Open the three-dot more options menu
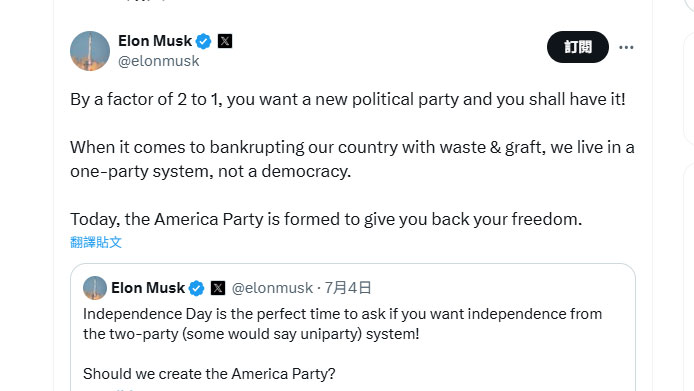 626,47
